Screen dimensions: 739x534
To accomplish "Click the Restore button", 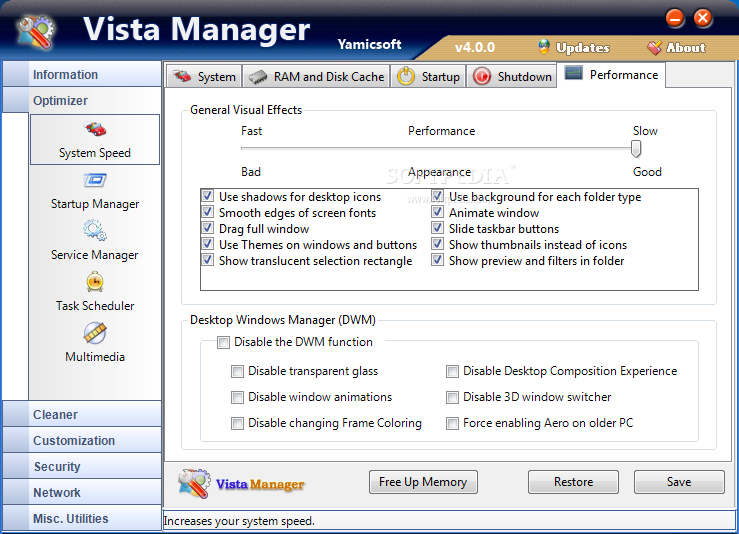I will pyautogui.click(x=573, y=482).
